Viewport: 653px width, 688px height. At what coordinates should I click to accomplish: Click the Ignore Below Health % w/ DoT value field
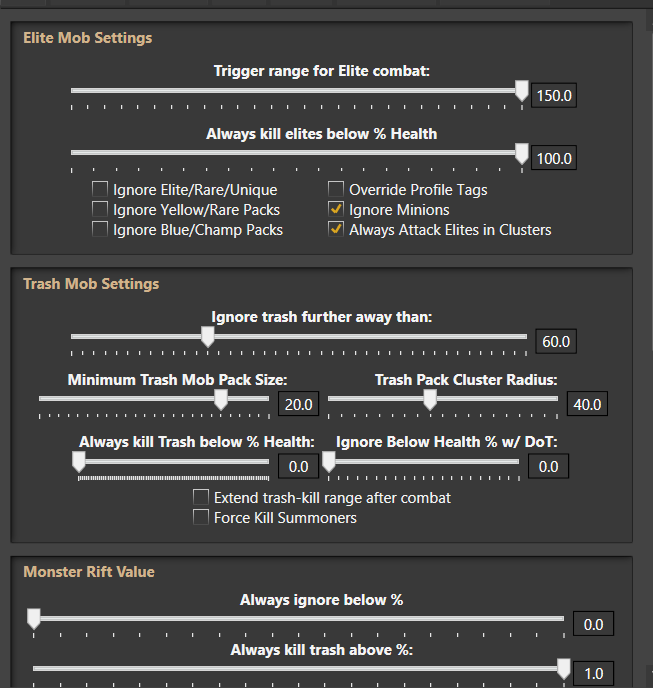548,466
